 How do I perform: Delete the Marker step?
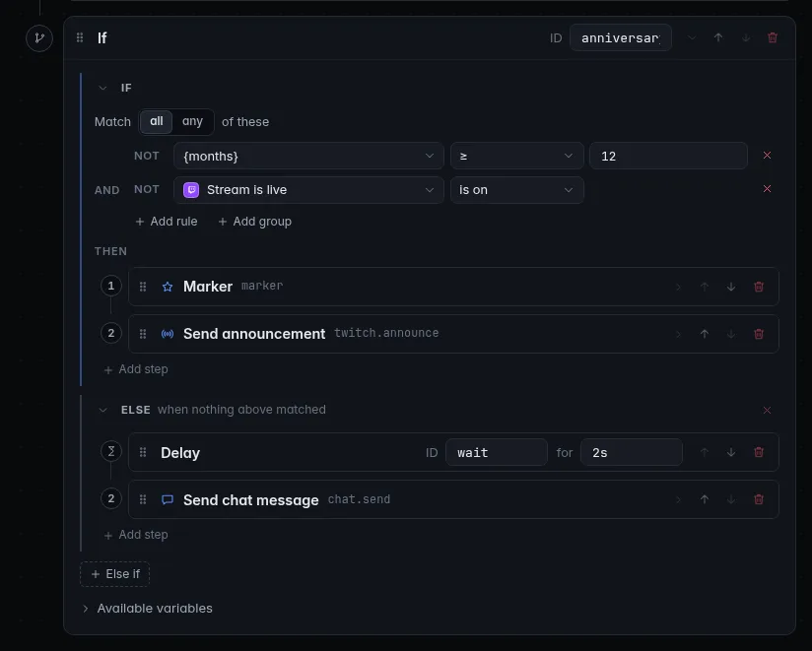[759, 287]
